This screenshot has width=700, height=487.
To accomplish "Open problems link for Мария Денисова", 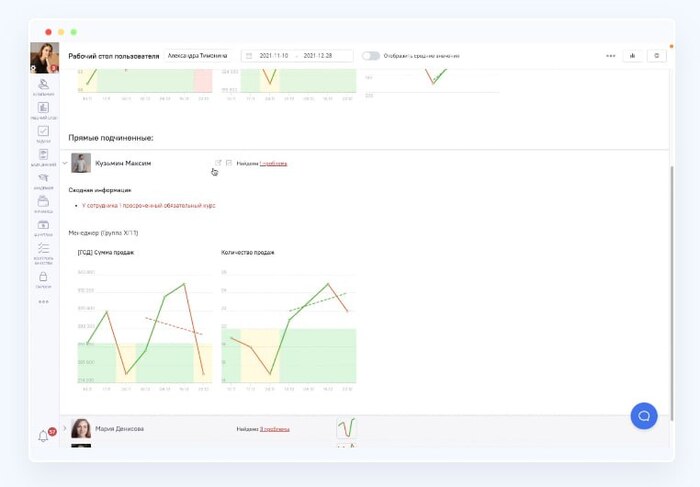I will [275, 429].
